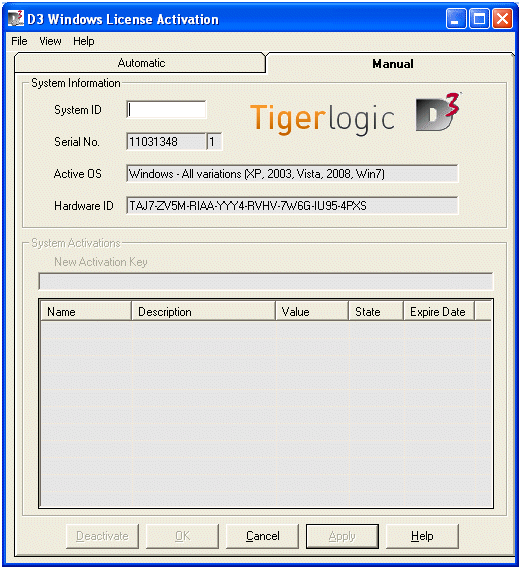Sort by Expire Date column header

click(x=439, y=312)
